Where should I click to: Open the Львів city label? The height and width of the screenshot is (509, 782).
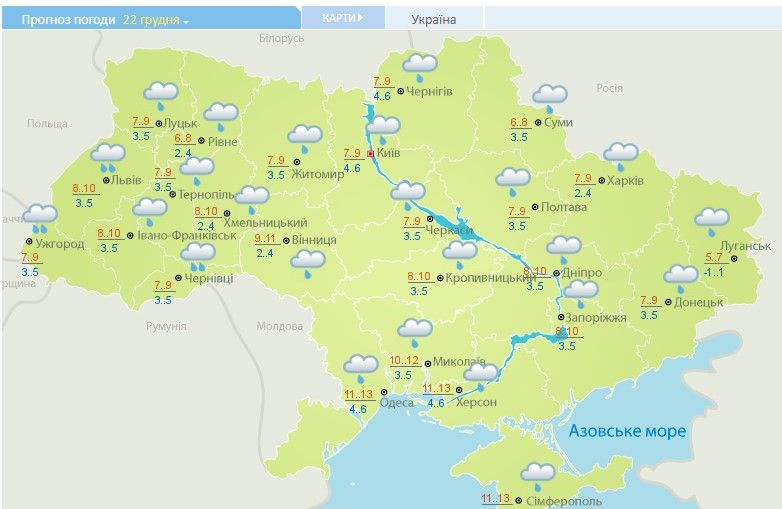(126, 179)
